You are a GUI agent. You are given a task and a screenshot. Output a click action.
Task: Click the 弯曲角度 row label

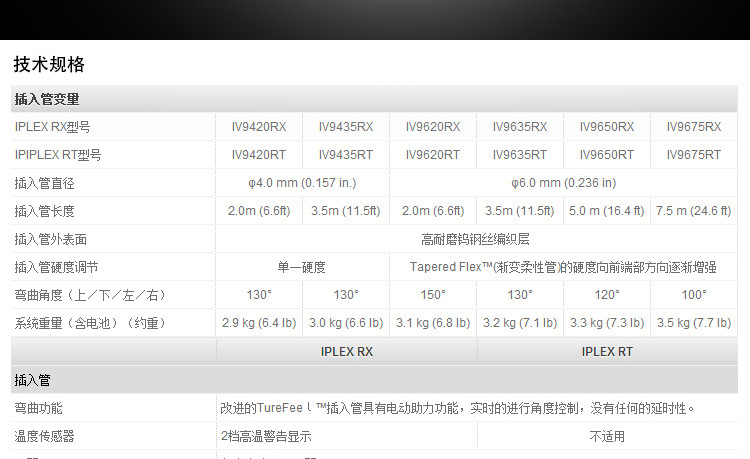[x=90, y=295]
